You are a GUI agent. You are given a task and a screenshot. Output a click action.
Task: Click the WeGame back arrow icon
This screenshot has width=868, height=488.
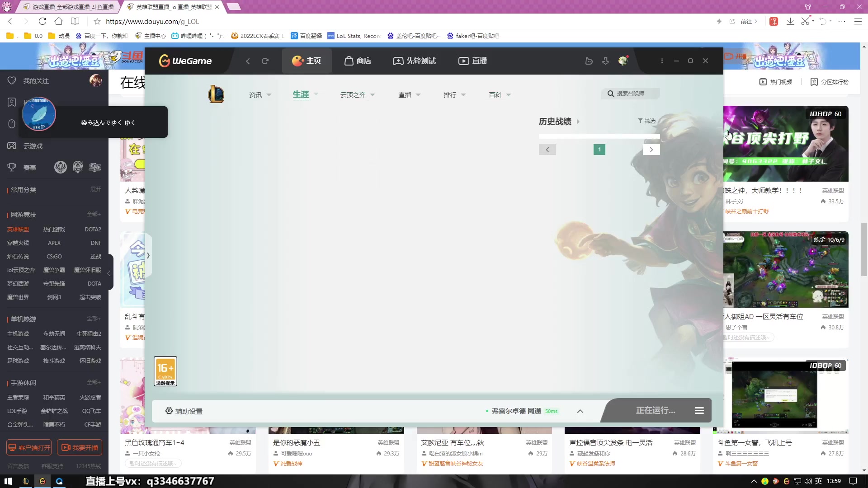point(248,61)
